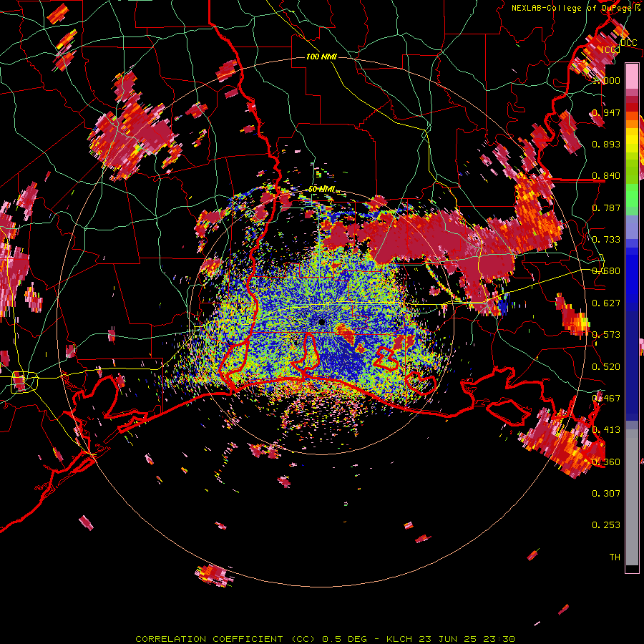The height and width of the screenshot is (644, 644).
Task: Click the 0.787 color scale label
Action: pos(606,208)
